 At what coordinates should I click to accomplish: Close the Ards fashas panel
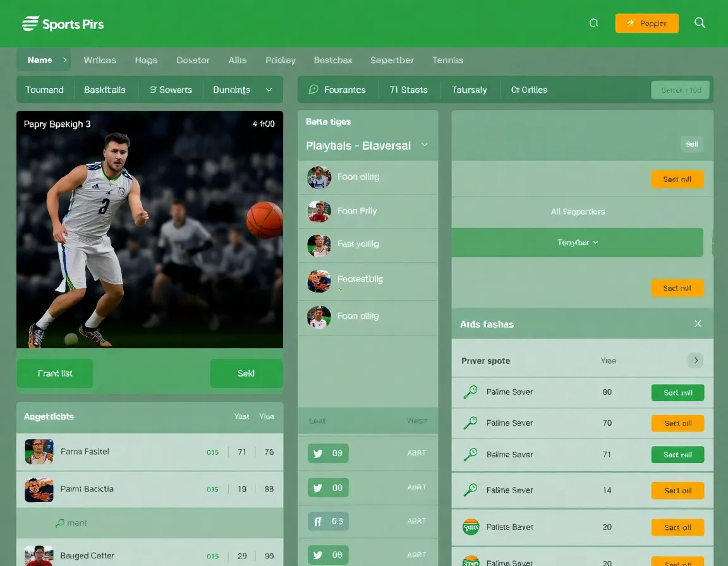(698, 323)
